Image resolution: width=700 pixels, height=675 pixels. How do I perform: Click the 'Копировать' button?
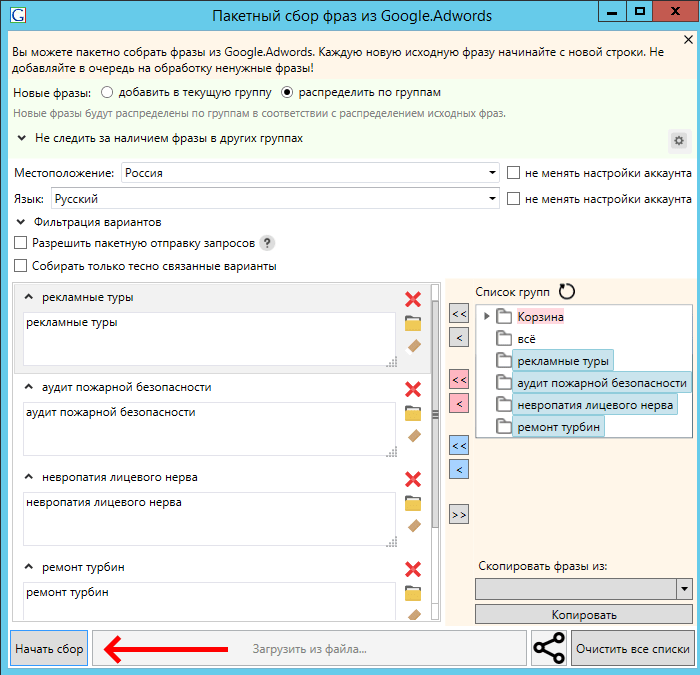[584, 614]
